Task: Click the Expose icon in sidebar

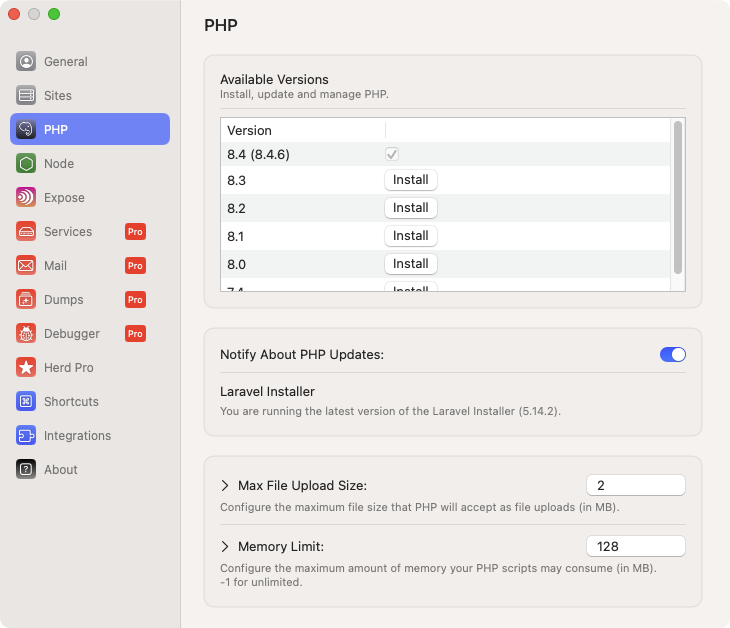Action: pos(26,197)
